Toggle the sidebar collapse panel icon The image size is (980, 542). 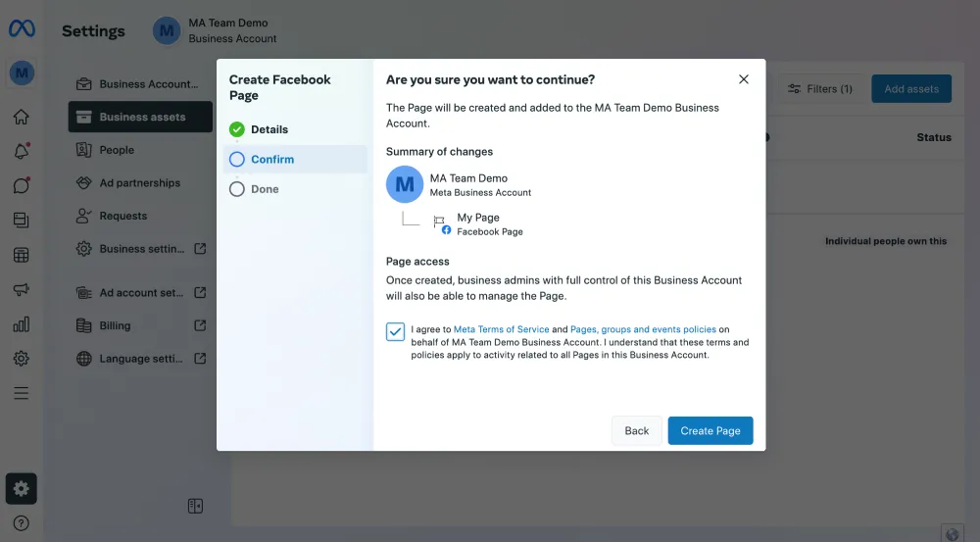pyautogui.click(x=195, y=506)
